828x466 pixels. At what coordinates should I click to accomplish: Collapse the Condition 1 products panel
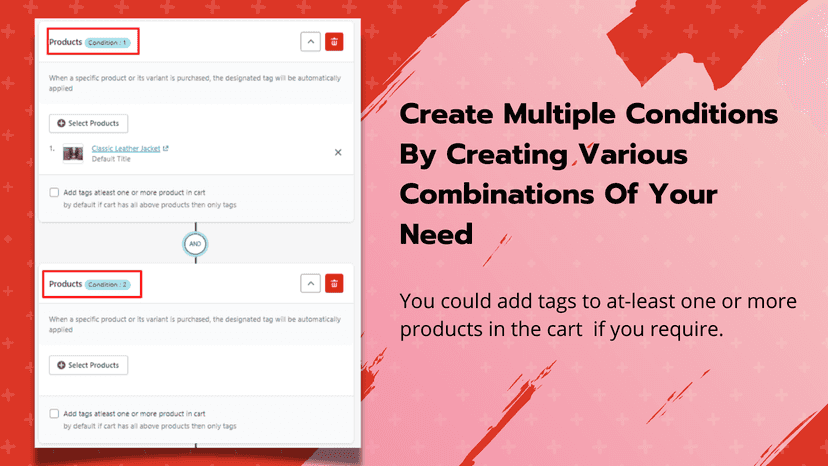pos(310,42)
